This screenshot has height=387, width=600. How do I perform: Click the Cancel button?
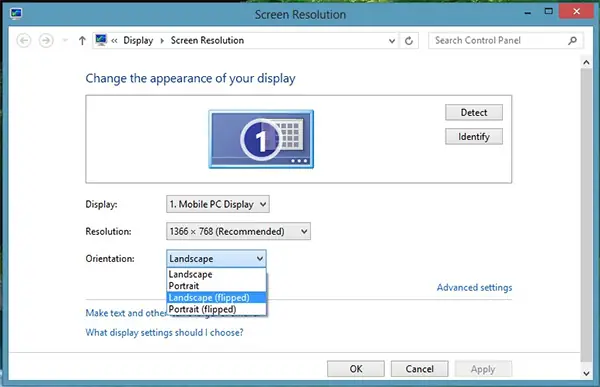coord(419,369)
